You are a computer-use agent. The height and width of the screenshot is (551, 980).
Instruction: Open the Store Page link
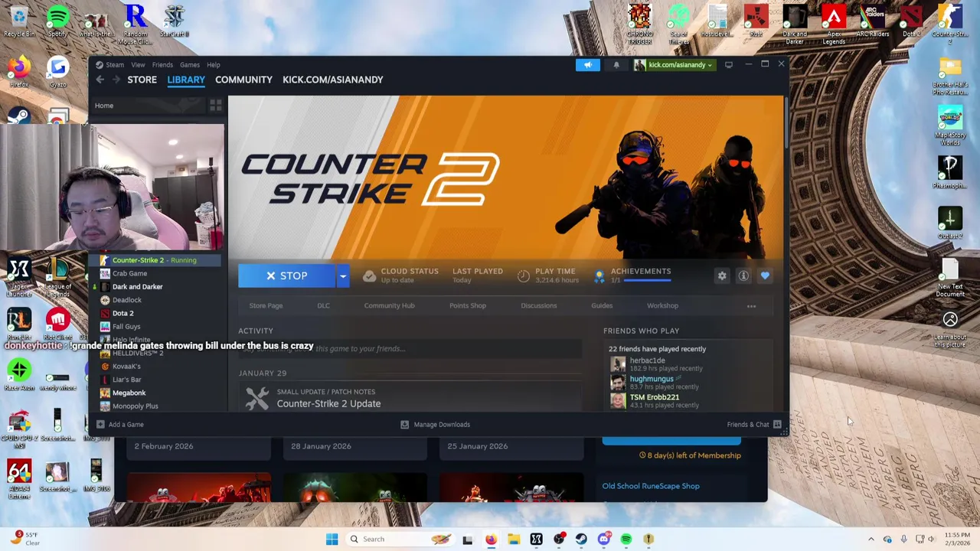[266, 306]
